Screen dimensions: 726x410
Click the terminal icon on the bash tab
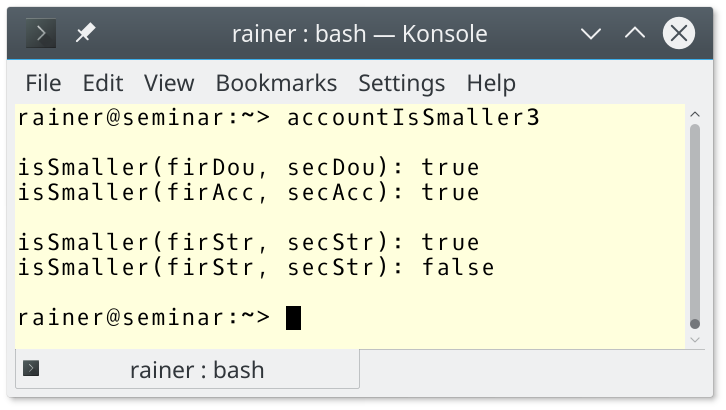[31, 368]
